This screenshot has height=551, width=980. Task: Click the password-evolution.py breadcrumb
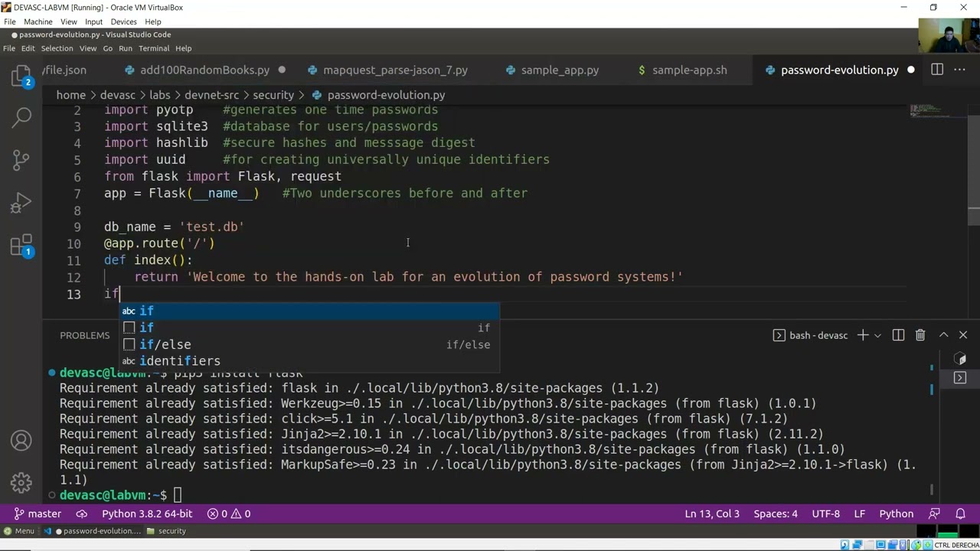click(386, 95)
